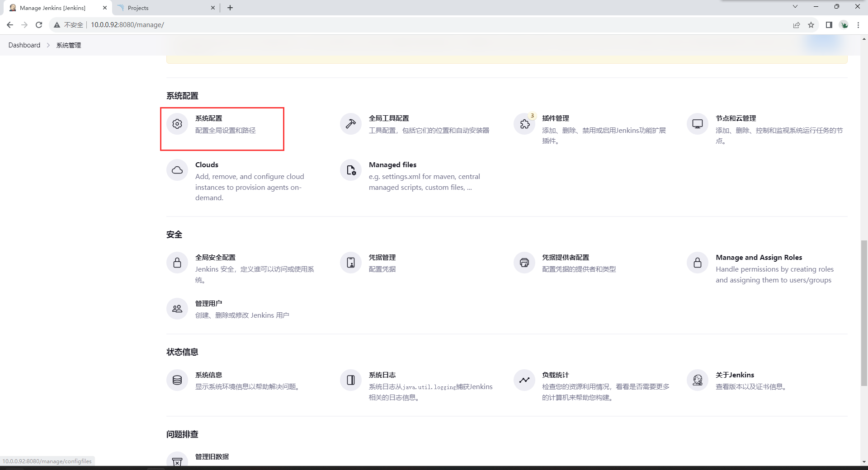This screenshot has height=470, width=868.
Task: Click the 配置全局设置和路径 description text
Action: (x=226, y=131)
